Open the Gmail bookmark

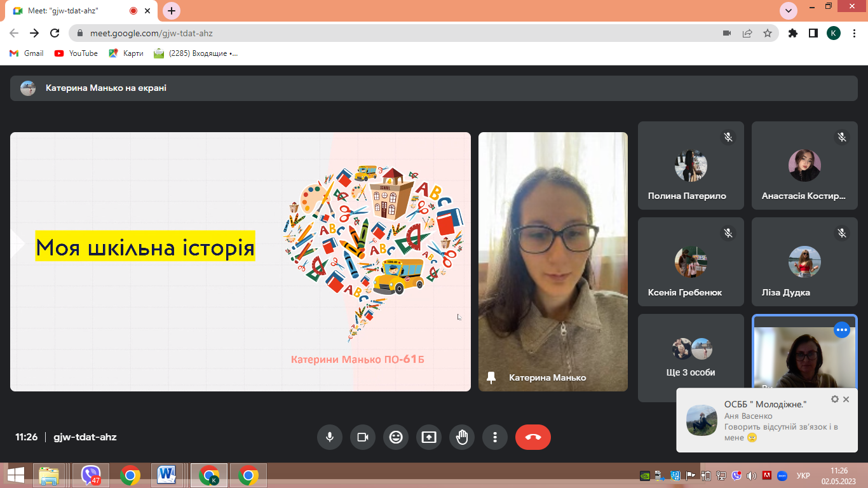27,53
